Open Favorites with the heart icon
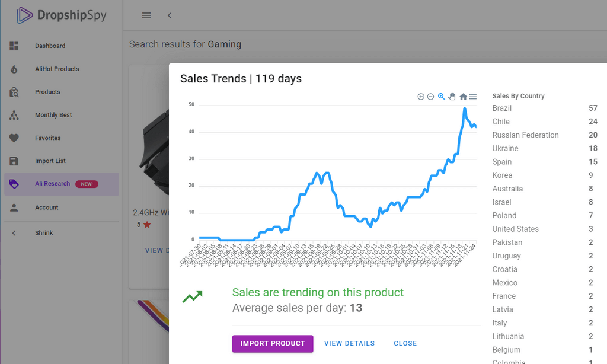Screen dimensions: 607x364 click(x=46, y=138)
